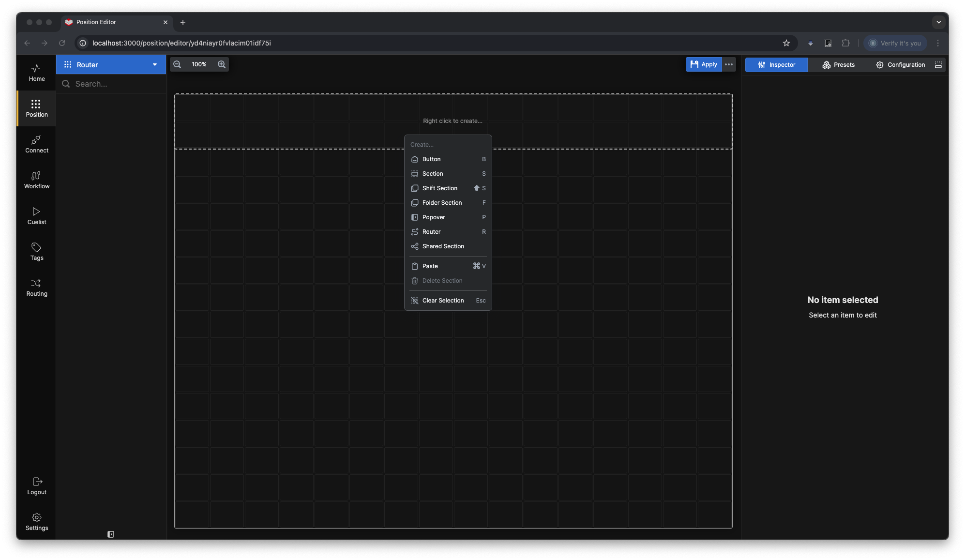
Task: Expand the Router page dropdown
Action: [111, 64]
